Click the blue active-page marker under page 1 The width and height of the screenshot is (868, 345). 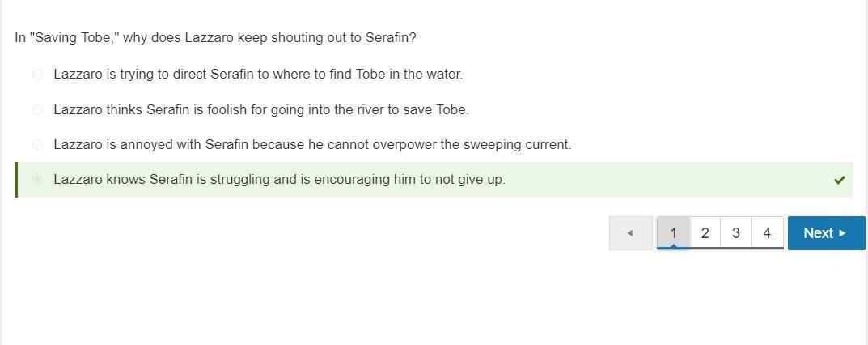673,247
